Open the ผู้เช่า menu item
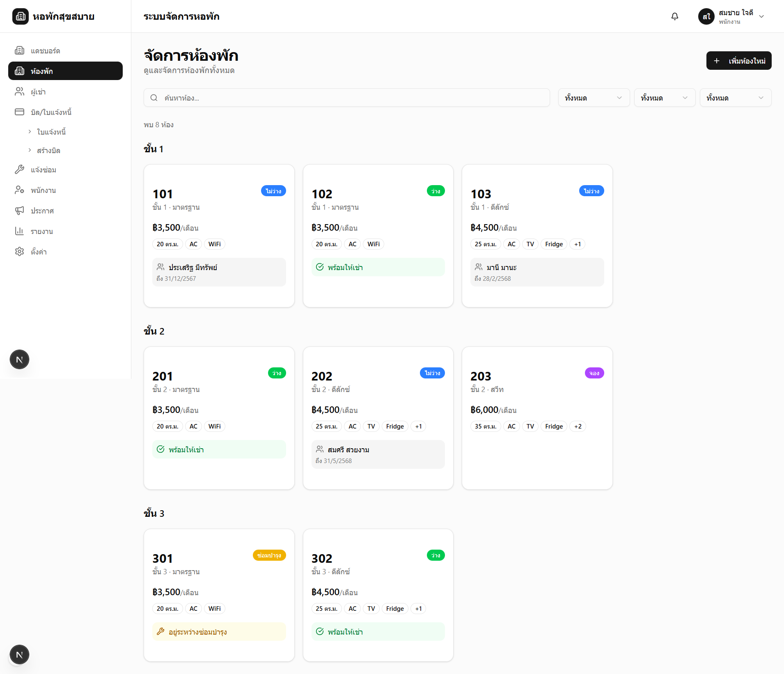 click(x=65, y=92)
